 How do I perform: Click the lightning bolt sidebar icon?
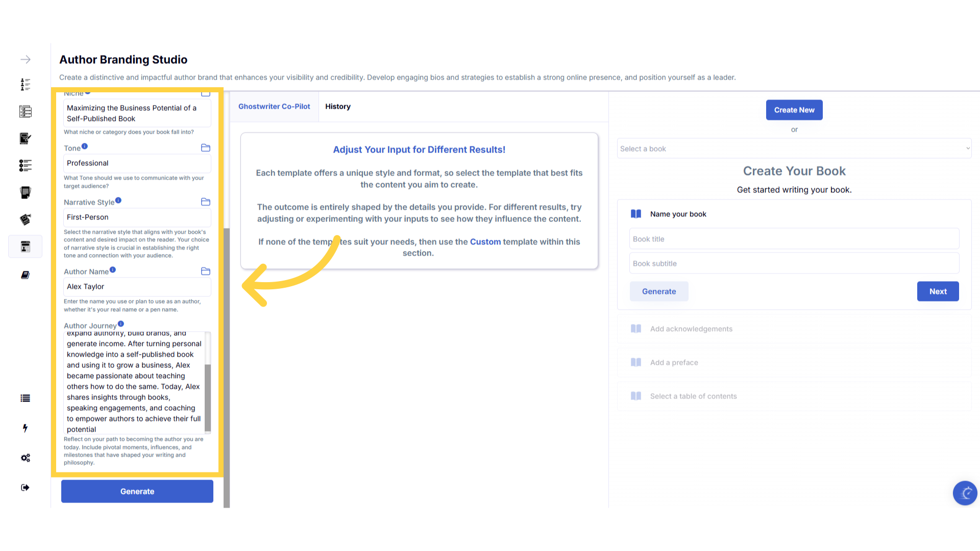pos(25,428)
